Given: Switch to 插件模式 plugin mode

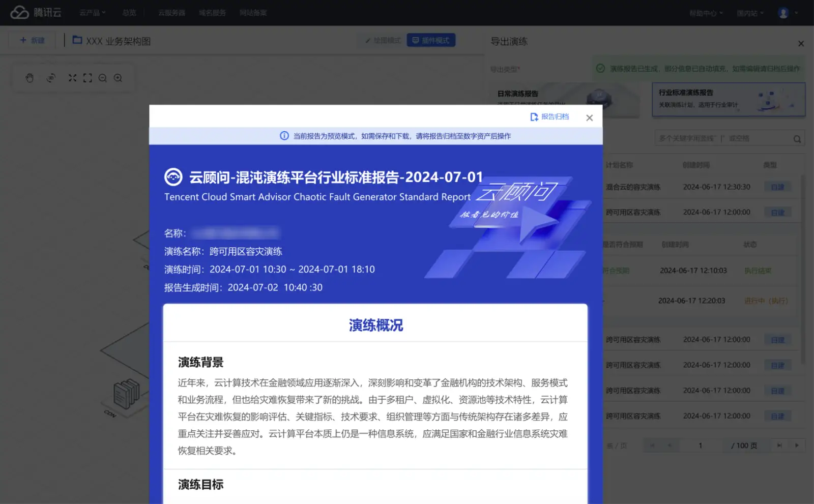Looking at the screenshot, I should [431, 40].
